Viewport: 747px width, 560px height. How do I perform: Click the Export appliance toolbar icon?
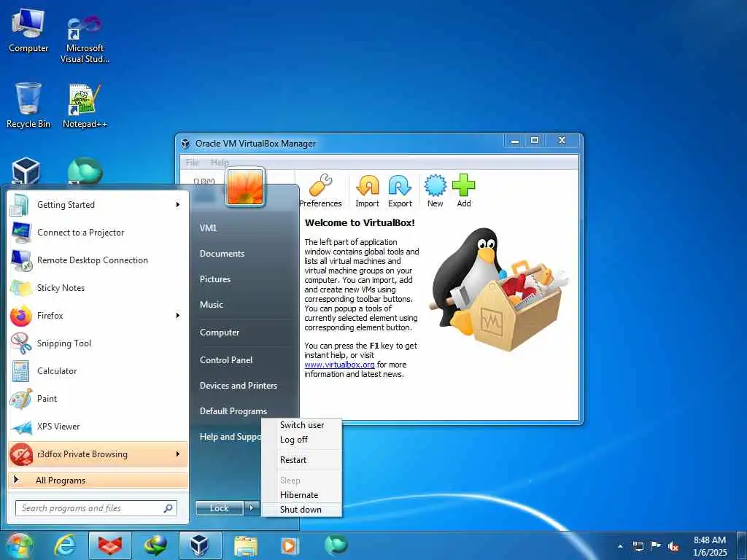tap(400, 186)
